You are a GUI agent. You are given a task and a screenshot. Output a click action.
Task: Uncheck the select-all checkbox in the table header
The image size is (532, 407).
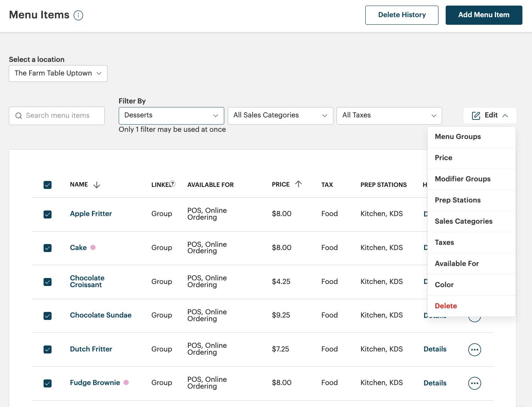[x=48, y=185]
